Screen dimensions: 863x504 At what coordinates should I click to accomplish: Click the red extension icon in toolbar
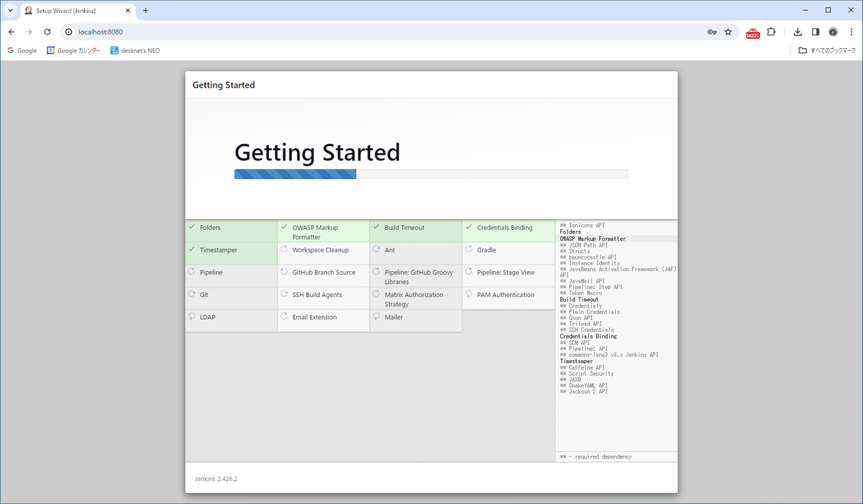[753, 32]
